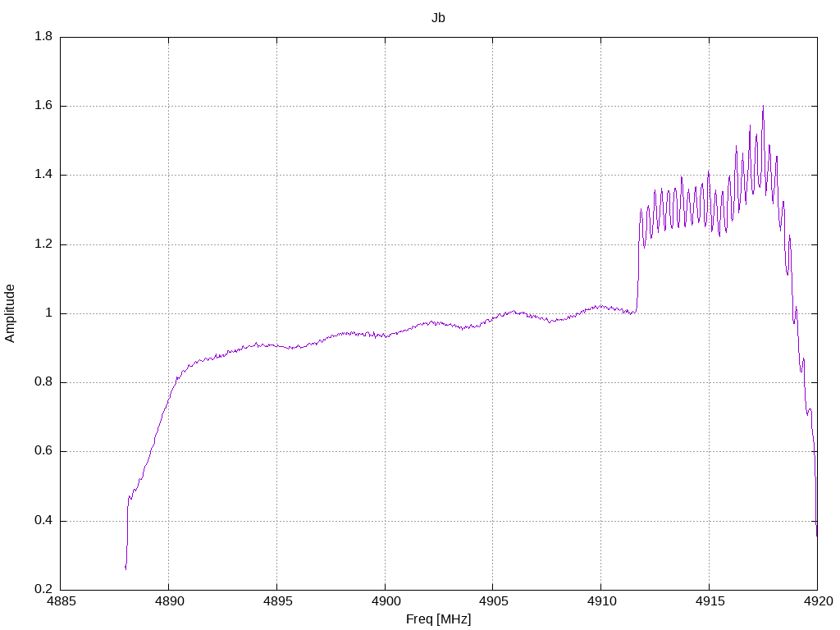Click the 4895 x-axis tick label
Screen dimensions: 840x630
(277, 601)
